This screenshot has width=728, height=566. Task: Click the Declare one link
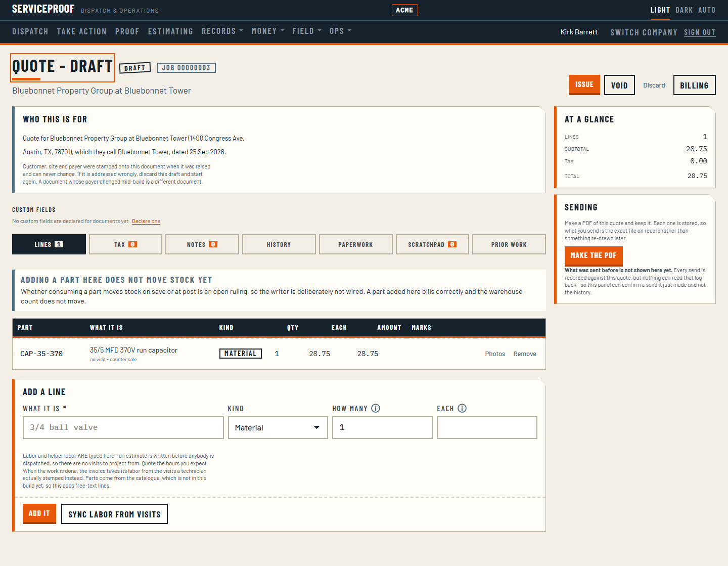click(146, 221)
